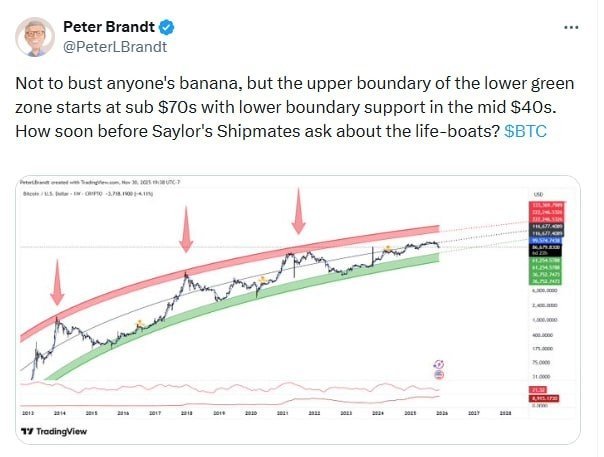Click the orange marker on the 2016 price line
This screenshot has width=604, height=457.
[139, 321]
